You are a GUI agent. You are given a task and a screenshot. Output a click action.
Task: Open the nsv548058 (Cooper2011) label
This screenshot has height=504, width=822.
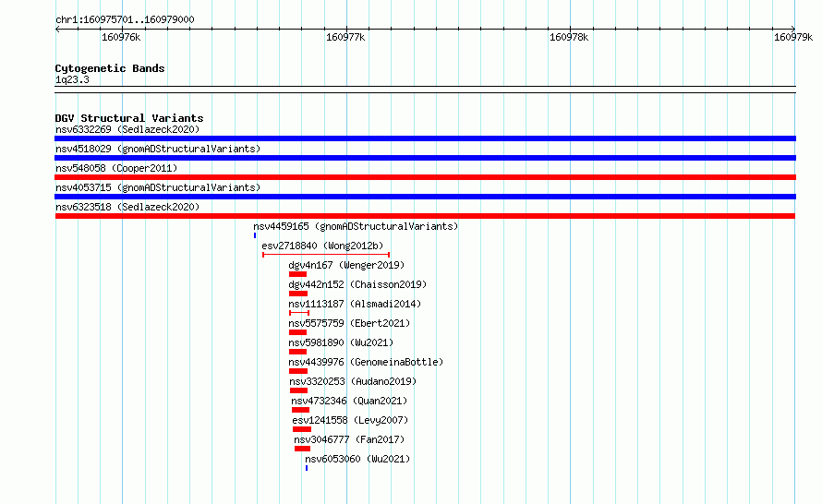pyautogui.click(x=116, y=168)
